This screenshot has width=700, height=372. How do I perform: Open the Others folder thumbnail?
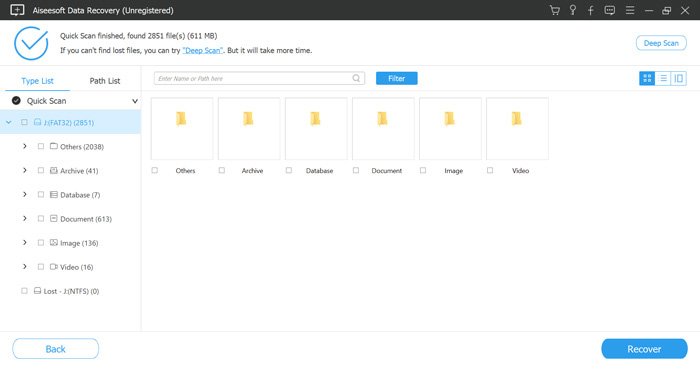[182, 129]
